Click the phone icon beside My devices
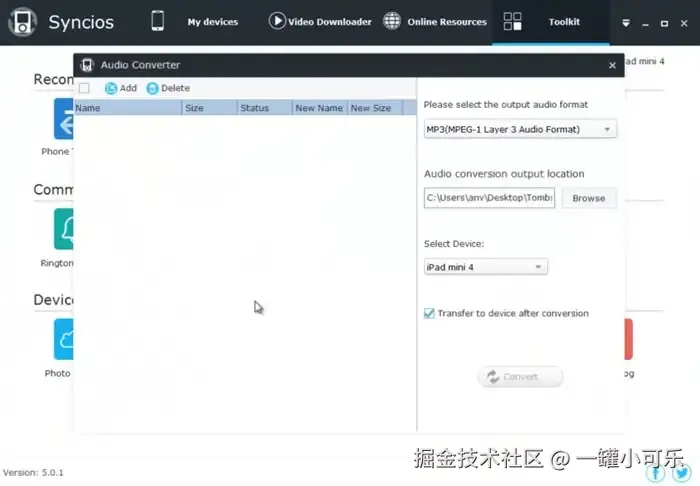 click(158, 21)
